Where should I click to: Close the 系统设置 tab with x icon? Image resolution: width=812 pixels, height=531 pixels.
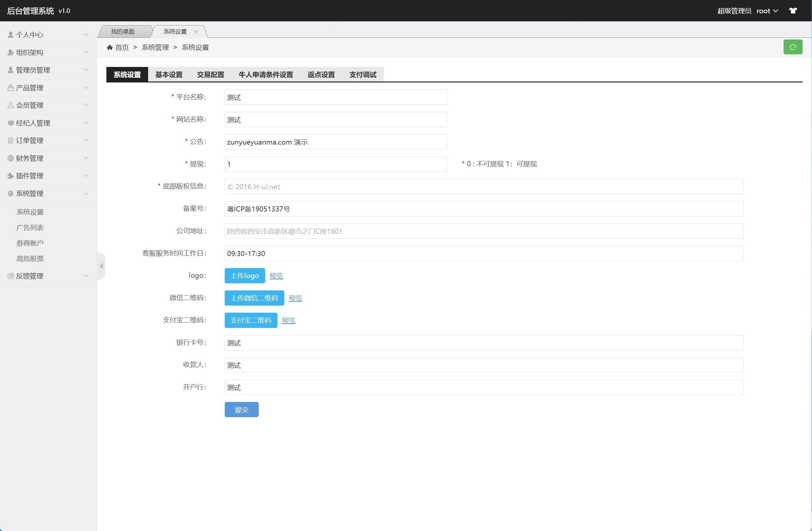(x=196, y=32)
